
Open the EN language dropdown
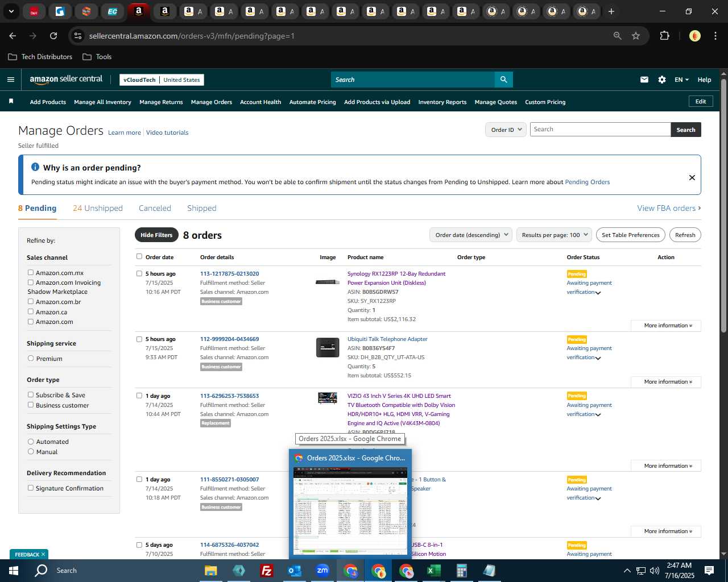(x=681, y=80)
